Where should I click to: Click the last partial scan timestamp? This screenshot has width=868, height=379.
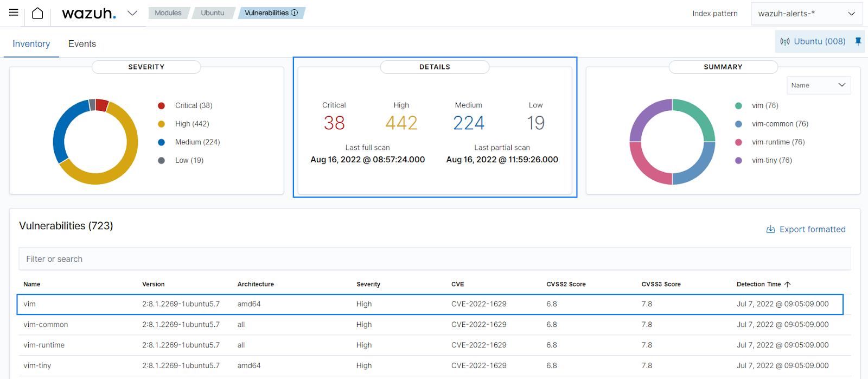(x=502, y=160)
